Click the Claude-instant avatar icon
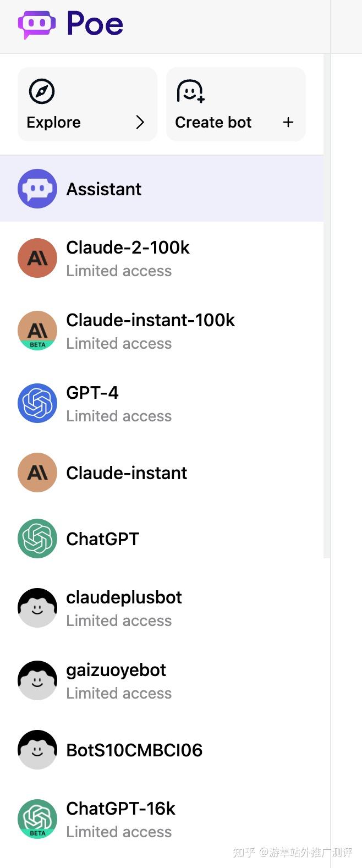Image resolution: width=362 pixels, height=868 pixels. [37, 473]
